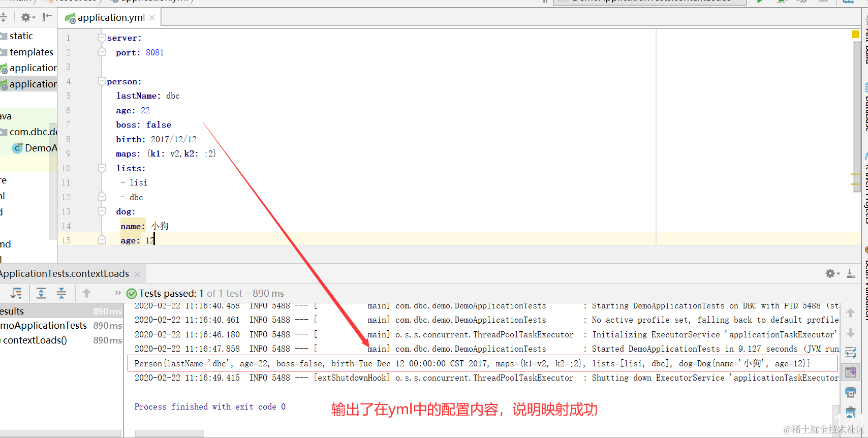Click 'Started DemoApplicationTests' log line
The height and width of the screenshot is (438, 868).
pyautogui.click(x=486, y=349)
